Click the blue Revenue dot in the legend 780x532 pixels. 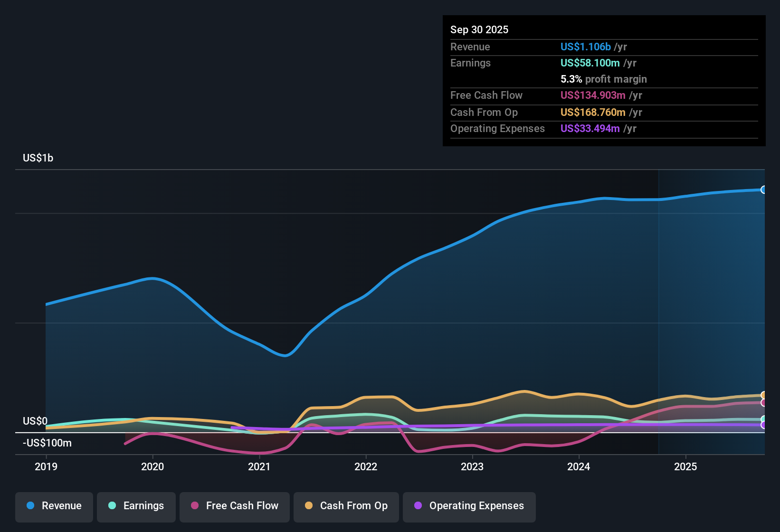point(29,506)
